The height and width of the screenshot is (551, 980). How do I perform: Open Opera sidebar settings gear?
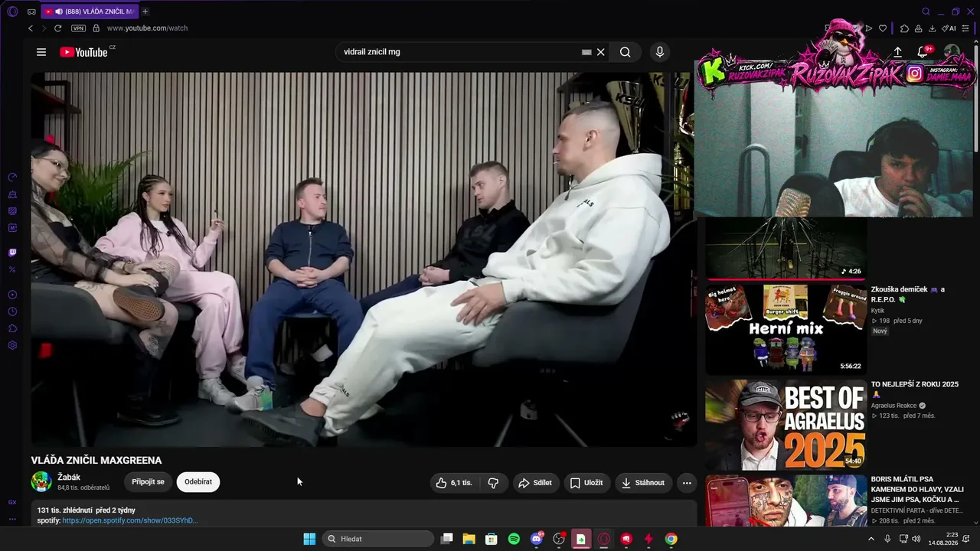(x=12, y=345)
